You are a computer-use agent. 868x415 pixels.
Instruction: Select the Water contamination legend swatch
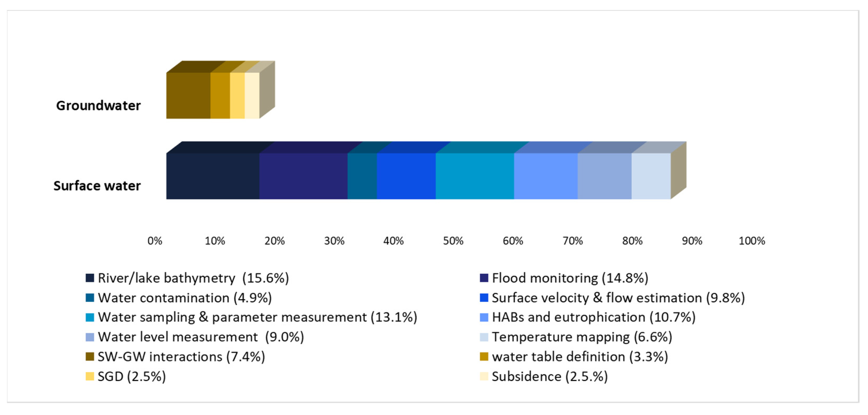point(90,298)
